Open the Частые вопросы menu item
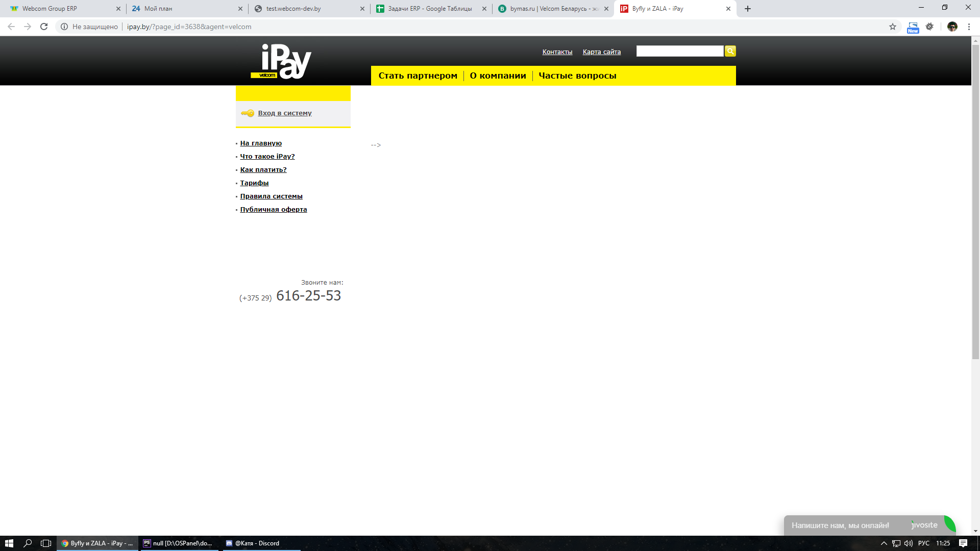The width and height of the screenshot is (980, 551). (x=577, y=76)
